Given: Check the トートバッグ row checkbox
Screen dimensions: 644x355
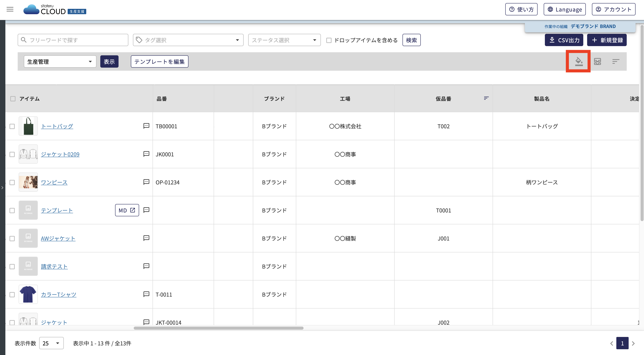Looking at the screenshot, I should click(x=12, y=126).
